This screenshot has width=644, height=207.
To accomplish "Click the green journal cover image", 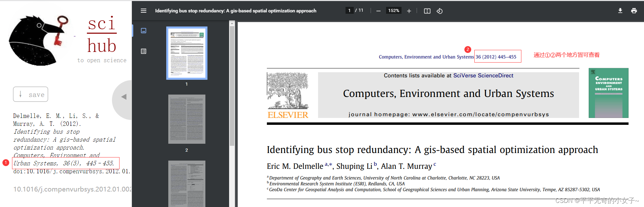I will [x=609, y=93].
